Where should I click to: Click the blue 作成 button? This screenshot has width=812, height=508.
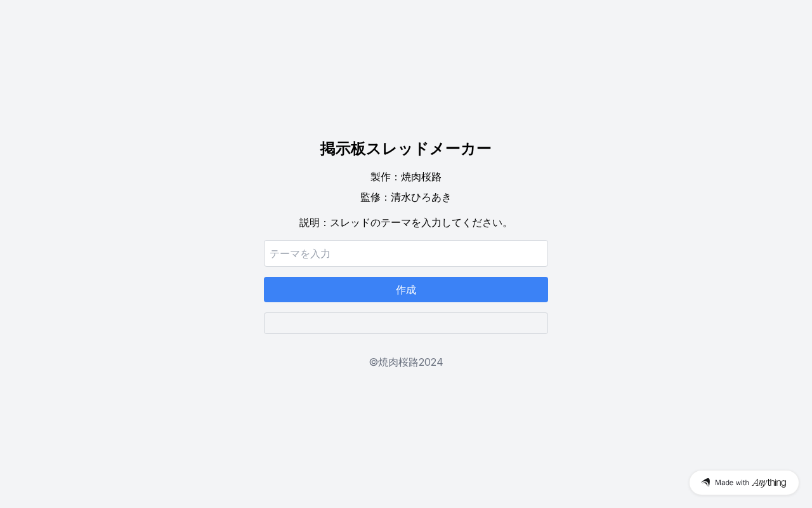tap(406, 290)
